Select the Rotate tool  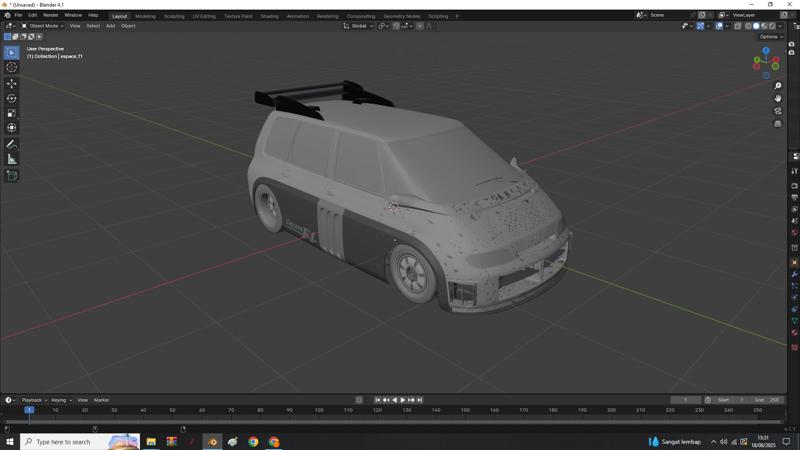point(11,98)
